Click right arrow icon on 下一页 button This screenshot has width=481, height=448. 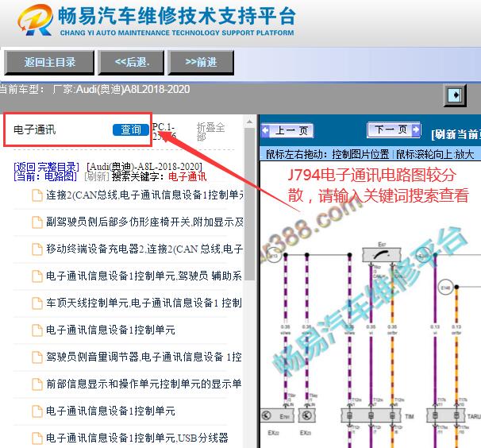coord(416,129)
